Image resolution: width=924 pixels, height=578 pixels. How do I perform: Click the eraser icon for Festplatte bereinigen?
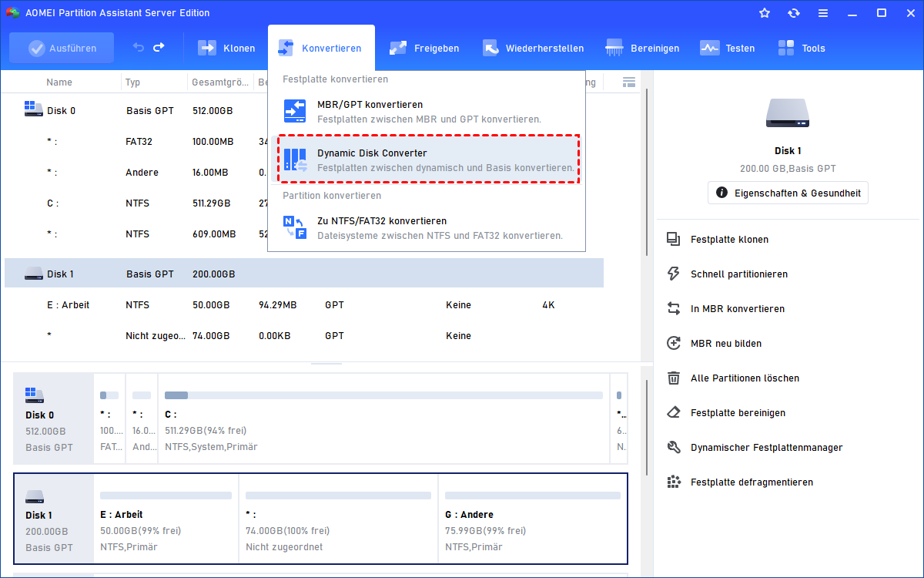pos(674,413)
